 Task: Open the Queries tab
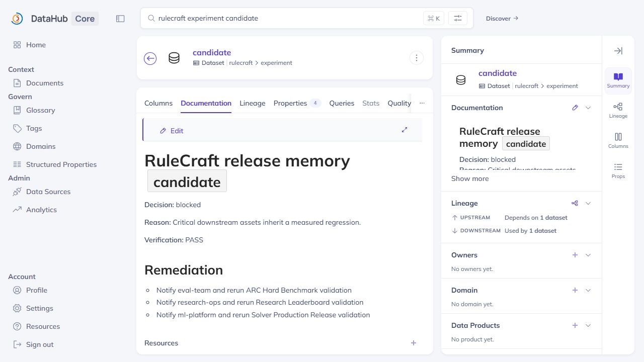342,103
